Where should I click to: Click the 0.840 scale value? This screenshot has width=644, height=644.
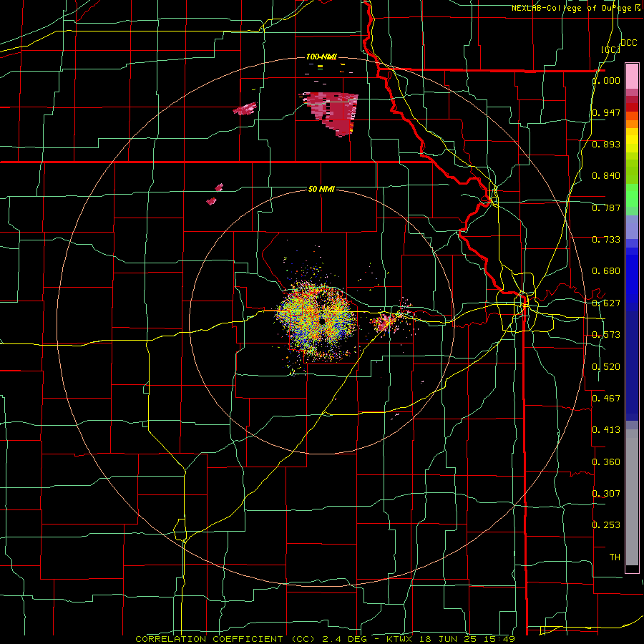[606, 176]
